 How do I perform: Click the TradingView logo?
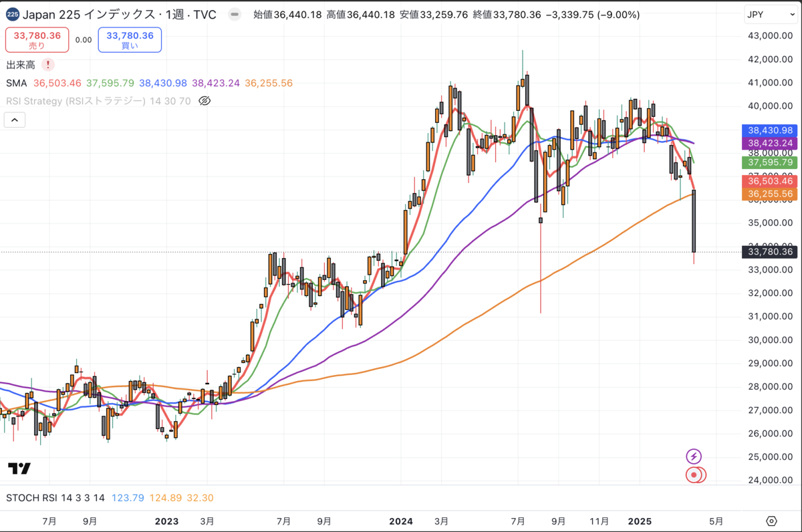point(19,469)
